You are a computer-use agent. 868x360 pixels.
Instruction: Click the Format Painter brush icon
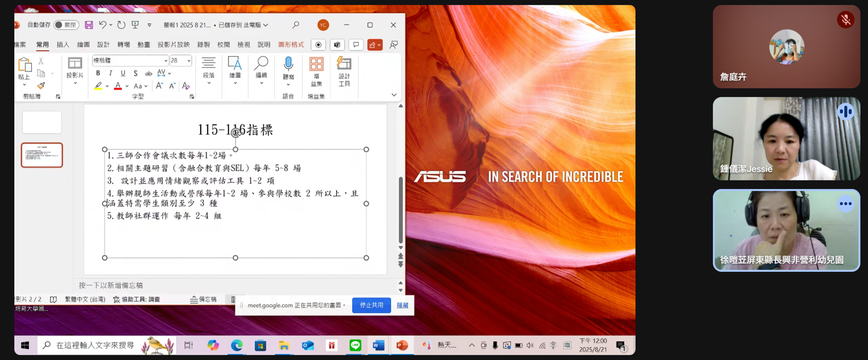pyautogui.click(x=41, y=86)
